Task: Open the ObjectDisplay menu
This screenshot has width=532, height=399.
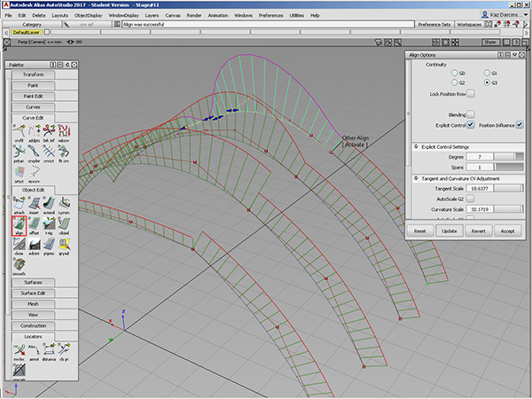Action: 88,15
